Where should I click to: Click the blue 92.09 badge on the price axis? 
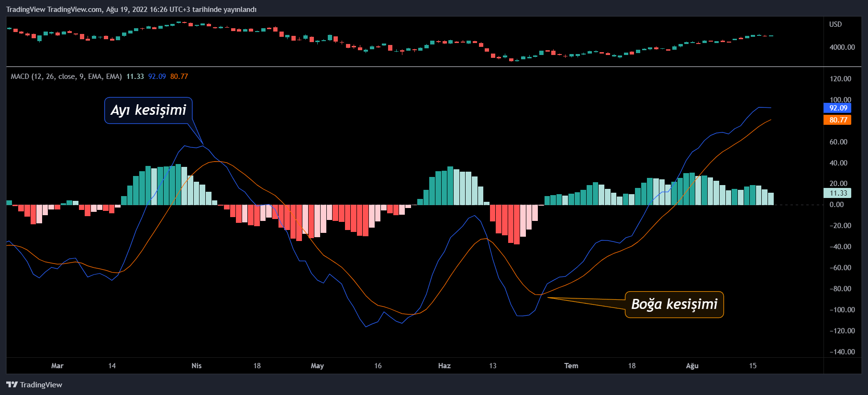837,108
